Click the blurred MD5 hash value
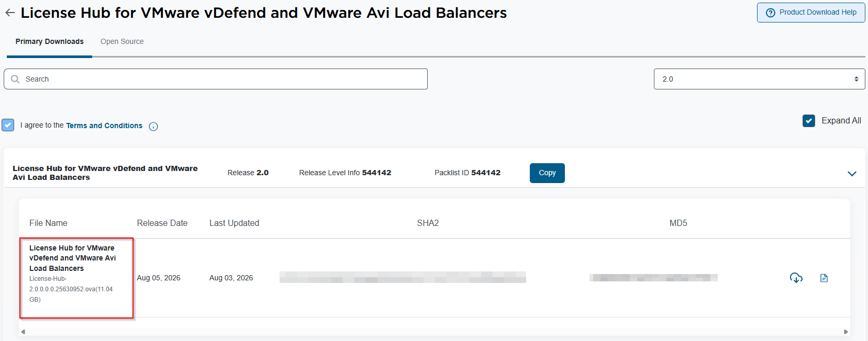Screen dimensions: 868x341 tap(653, 278)
